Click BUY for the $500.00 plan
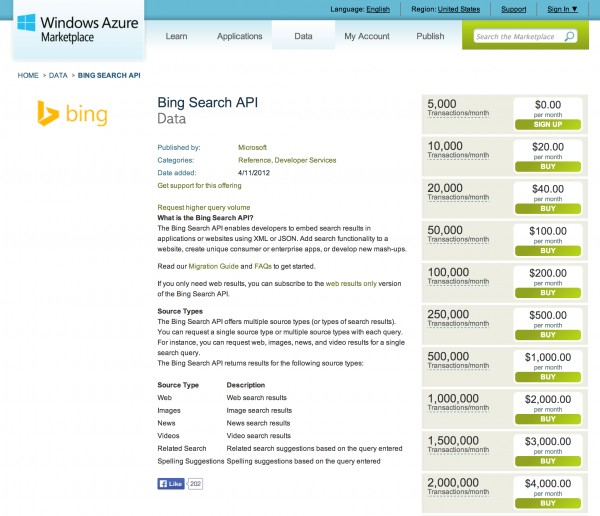The image size is (600, 516). (x=548, y=335)
